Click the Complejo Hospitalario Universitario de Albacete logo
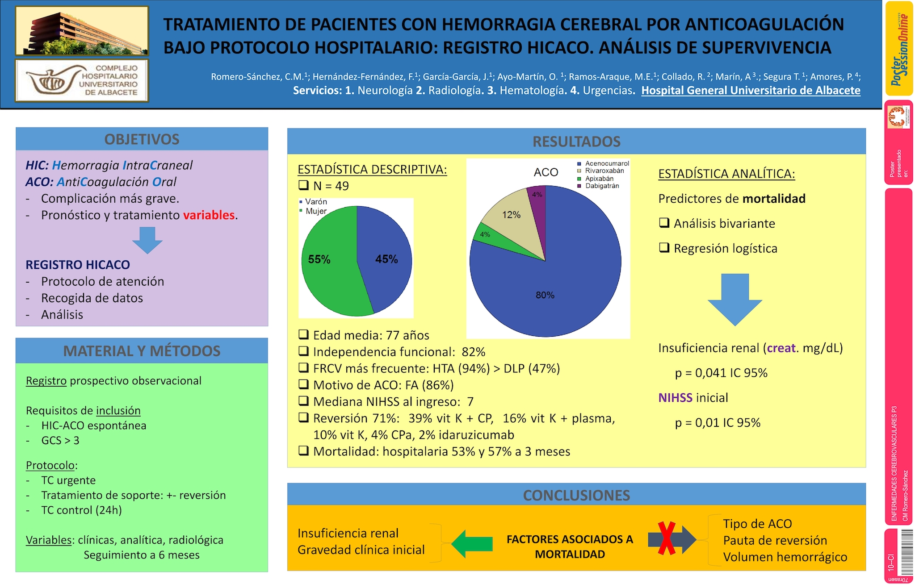Screen dimensions: 915x588 pyautogui.click(x=82, y=80)
